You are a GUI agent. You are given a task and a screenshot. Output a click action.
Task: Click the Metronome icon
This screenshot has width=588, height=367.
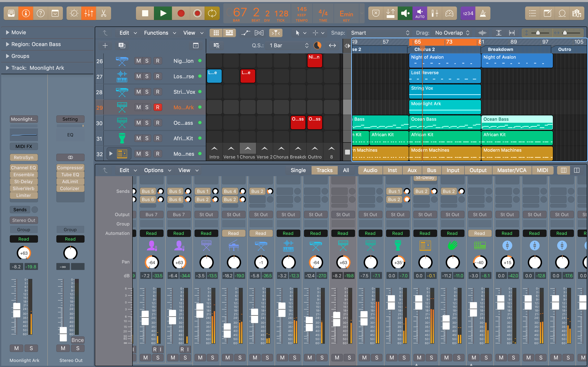483,13
